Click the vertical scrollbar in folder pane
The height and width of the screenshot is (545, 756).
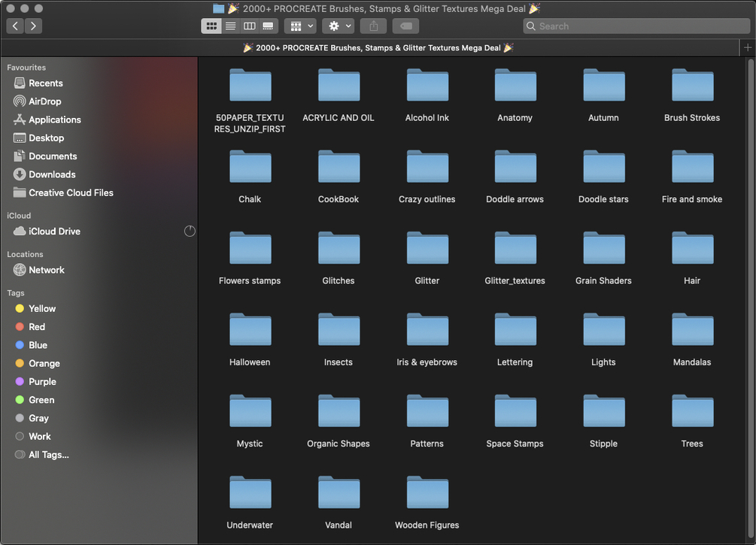click(x=750, y=298)
